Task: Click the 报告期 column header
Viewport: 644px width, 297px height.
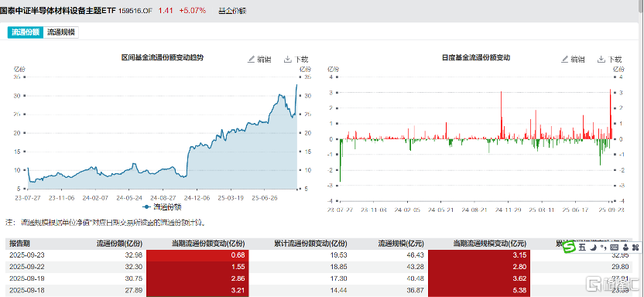Action: [19, 244]
